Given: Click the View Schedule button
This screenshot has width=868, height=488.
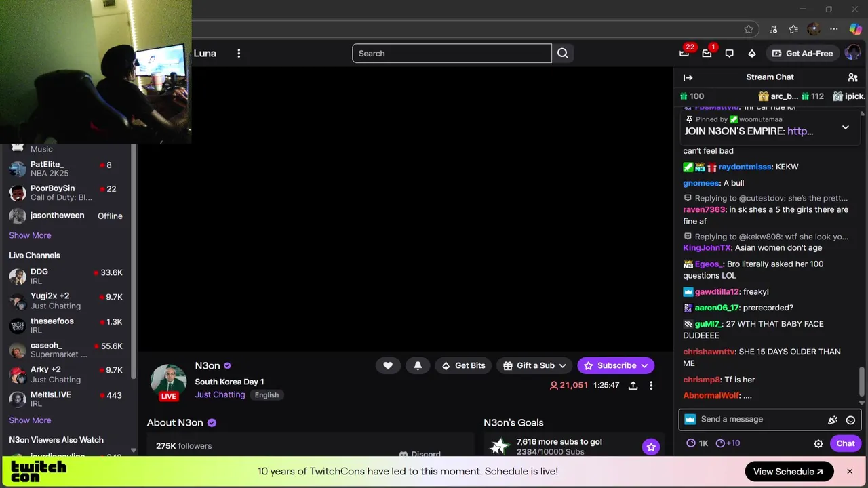Looking at the screenshot, I should tap(789, 472).
